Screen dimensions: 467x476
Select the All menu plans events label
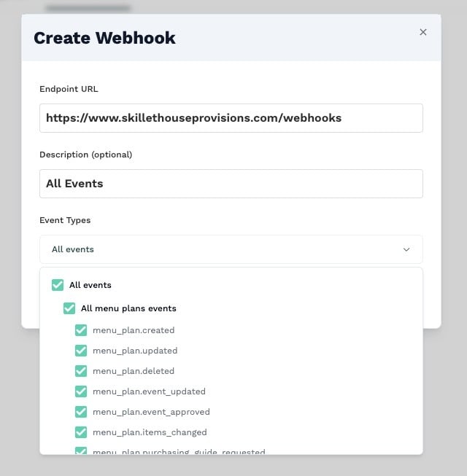[128, 308]
